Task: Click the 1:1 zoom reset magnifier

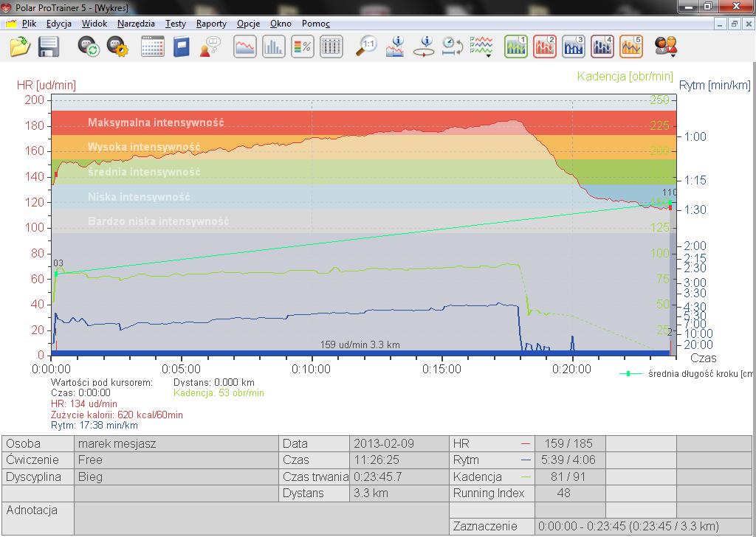Action: tap(366, 46)
